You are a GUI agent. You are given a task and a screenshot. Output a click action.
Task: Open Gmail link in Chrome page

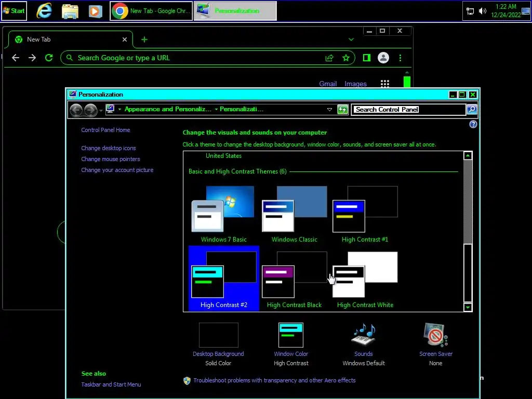pos(328,84)
